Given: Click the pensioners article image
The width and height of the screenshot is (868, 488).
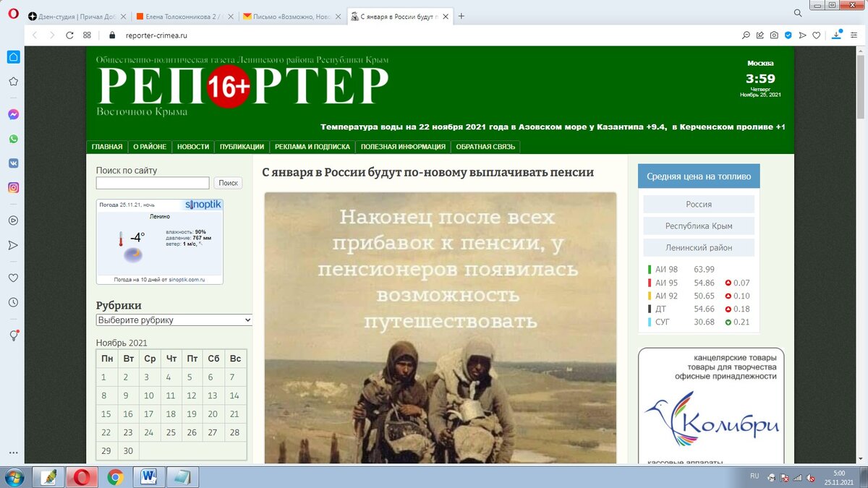Looking at the screenshot, I should pos(441,328).
